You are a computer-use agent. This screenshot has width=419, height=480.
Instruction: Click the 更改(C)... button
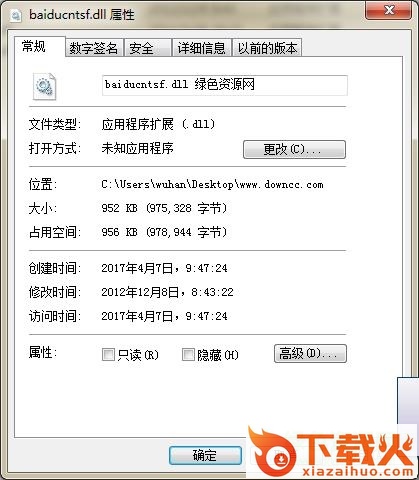coord(294,149)
